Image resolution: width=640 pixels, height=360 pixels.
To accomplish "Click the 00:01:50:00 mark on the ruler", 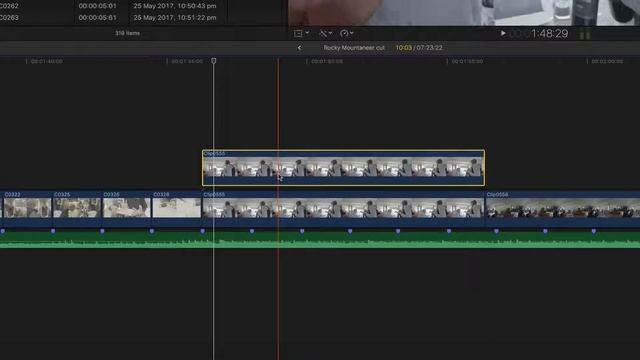I will tap(327, 61).
